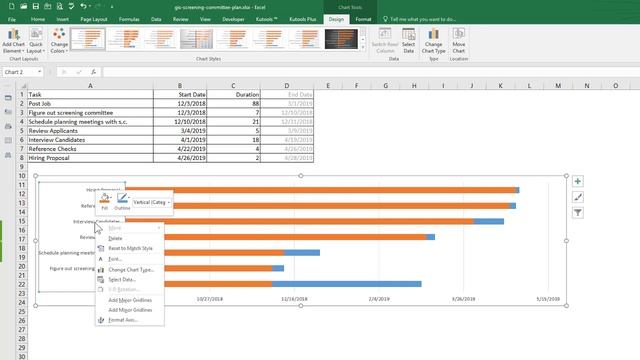Click the Move Chart ribbon icon
The height and width of the screenshot is (360, 640).
pyautogui.click(x=459, y=41)
